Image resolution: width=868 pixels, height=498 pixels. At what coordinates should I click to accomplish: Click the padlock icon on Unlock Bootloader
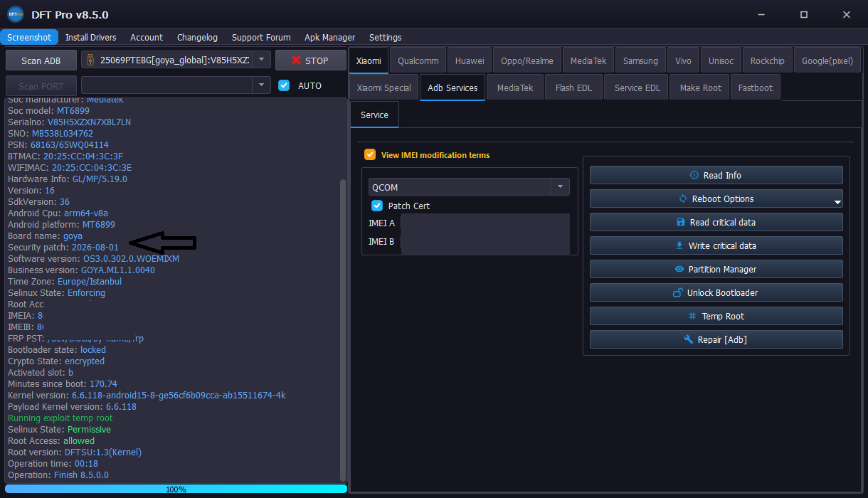click(x=677, y=292)
